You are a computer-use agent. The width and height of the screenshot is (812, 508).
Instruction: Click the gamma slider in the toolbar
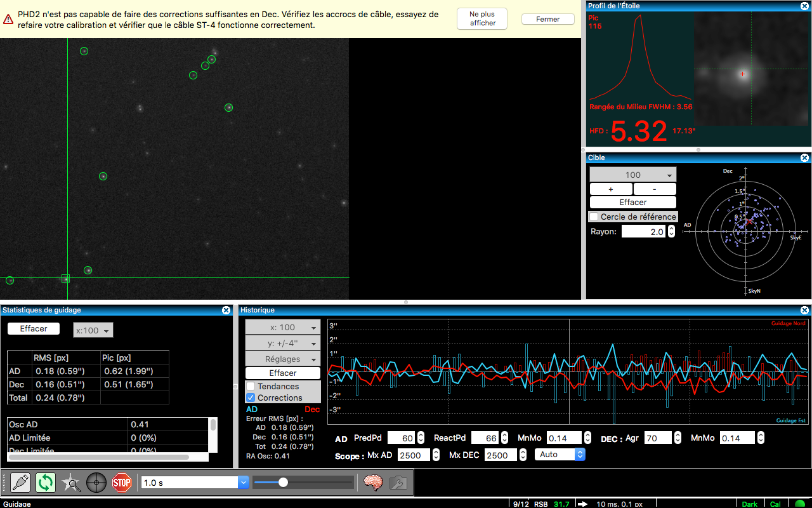click(x=303, y=483)
